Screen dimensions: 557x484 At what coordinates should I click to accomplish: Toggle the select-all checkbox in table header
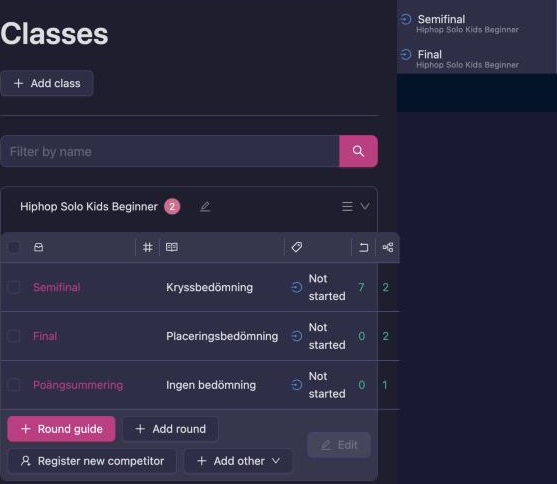[14, 247]
